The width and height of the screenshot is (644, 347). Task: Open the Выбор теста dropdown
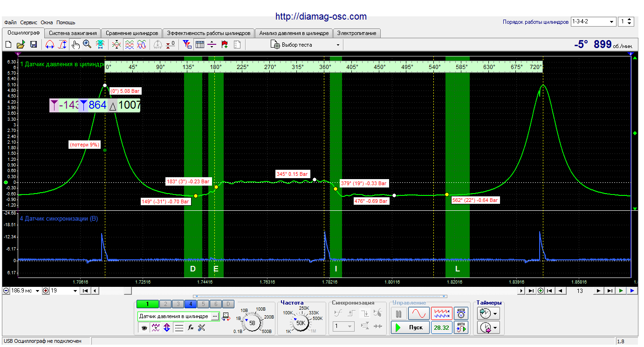click(305, 45)
